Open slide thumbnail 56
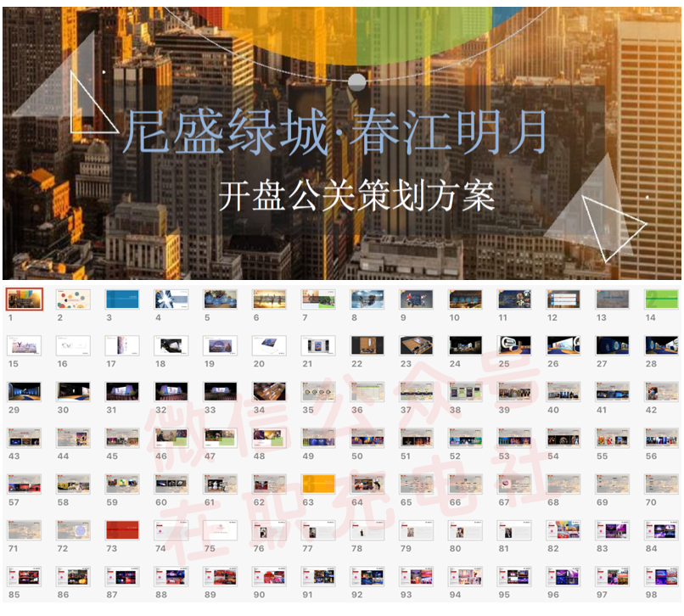 (662, 438)
